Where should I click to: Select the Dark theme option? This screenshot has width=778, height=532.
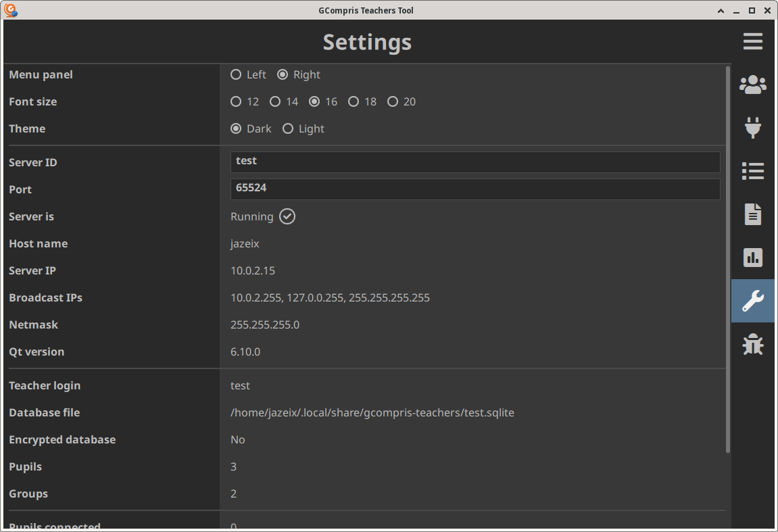point(236,128)
